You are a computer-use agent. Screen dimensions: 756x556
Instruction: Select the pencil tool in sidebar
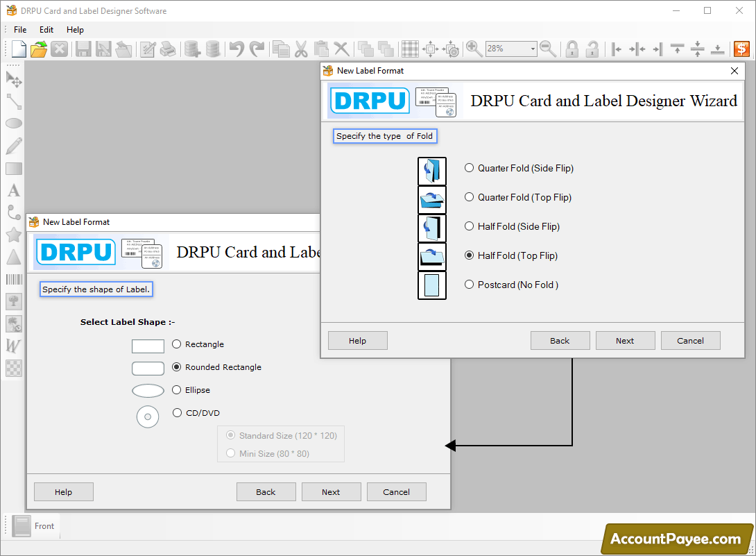(14, 146)
